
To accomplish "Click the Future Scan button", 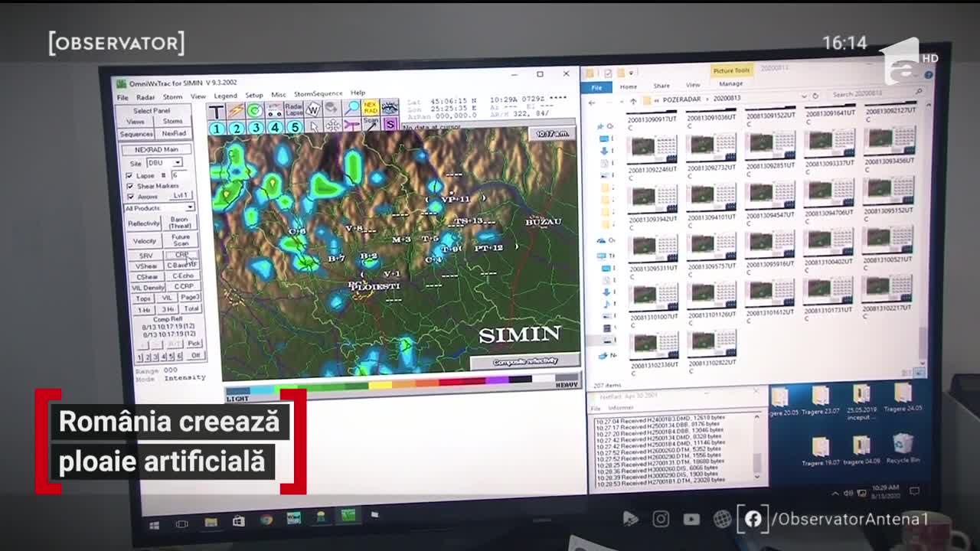I will (181, 240).
